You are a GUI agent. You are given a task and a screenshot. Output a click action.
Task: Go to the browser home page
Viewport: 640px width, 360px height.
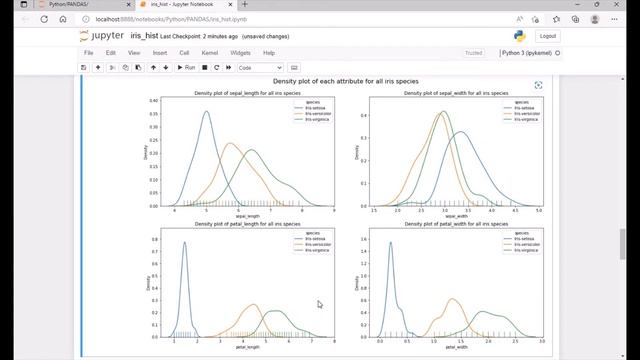[63, 19]
